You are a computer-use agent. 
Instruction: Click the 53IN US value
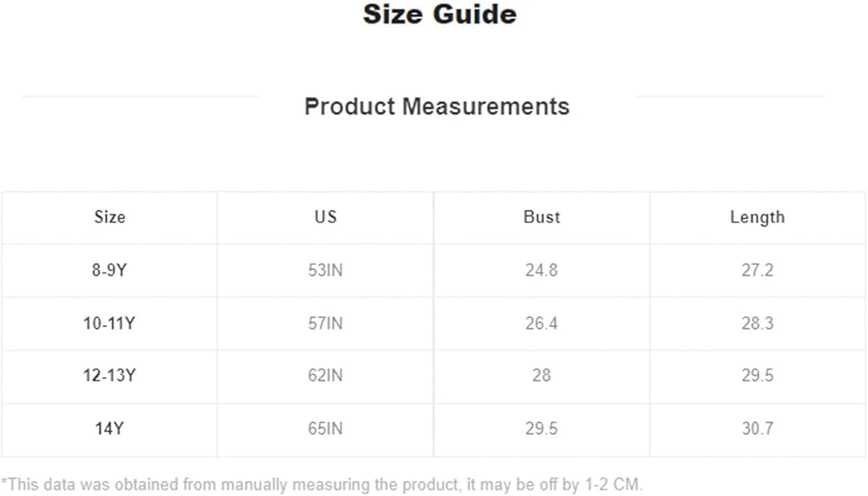point(325,270)
